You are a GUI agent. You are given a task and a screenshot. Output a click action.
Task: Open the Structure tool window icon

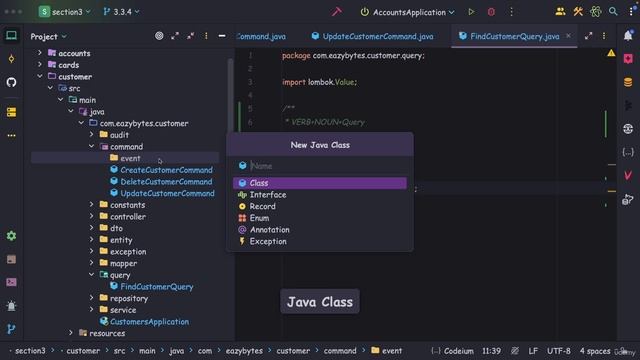coord(11,112)
